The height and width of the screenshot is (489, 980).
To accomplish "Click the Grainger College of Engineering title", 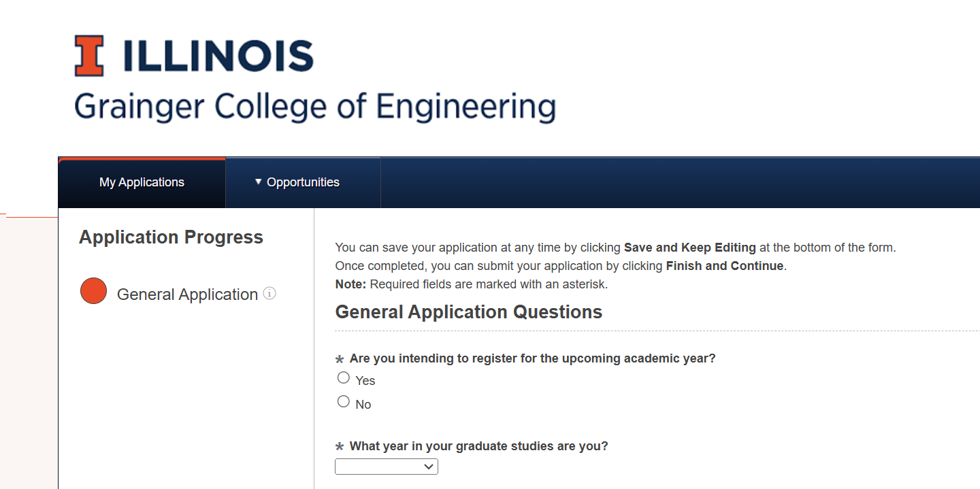I will point(314,107).
